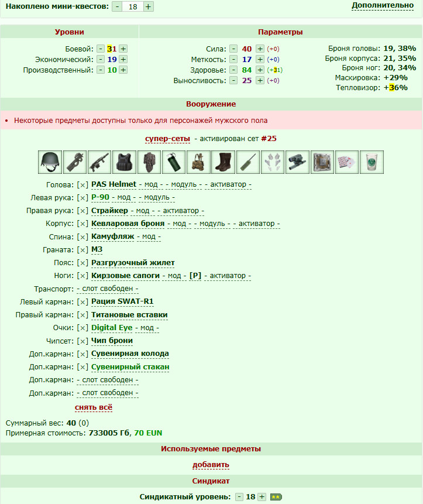Select the Digital Eye goggles icon
423x504 pixels.
tap(297, 162)
